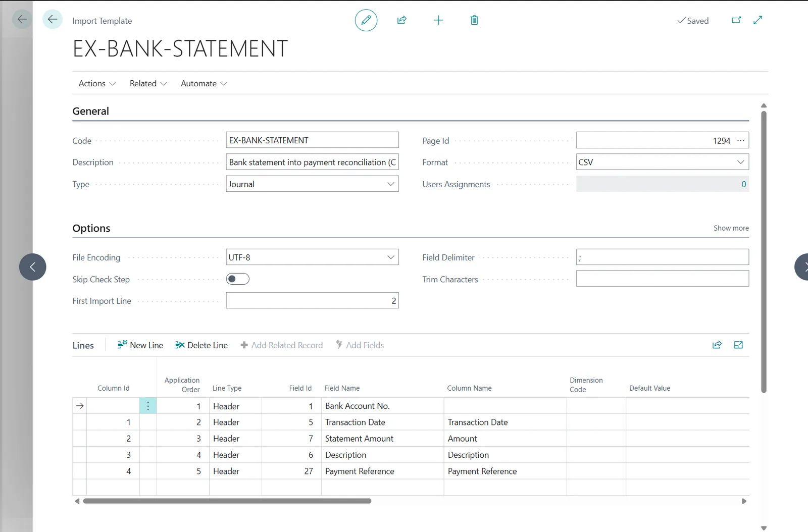
Task: Click the First Import Line field
Action: (313, 300)
